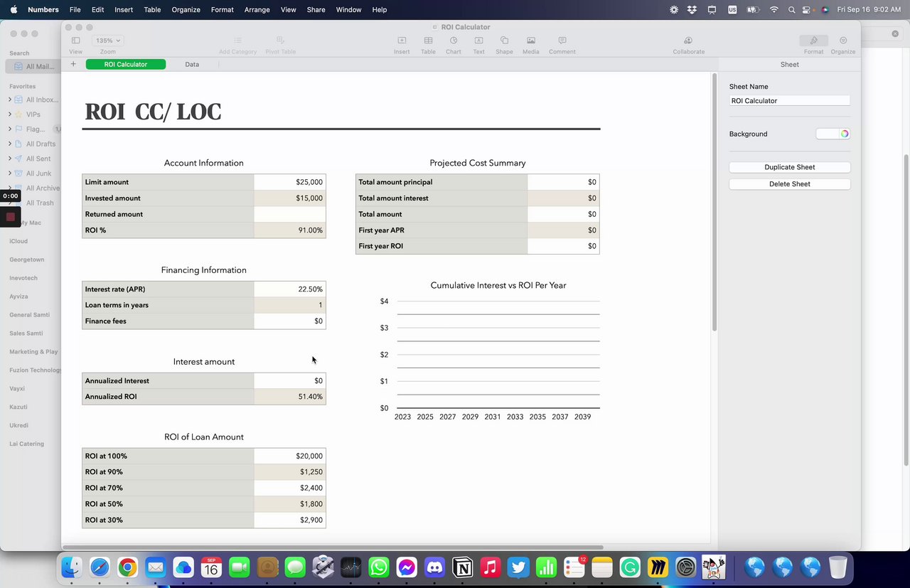Select the Interest rate 22.50% cell
Screen dimensions: 910x588
[x=290, y=289]
